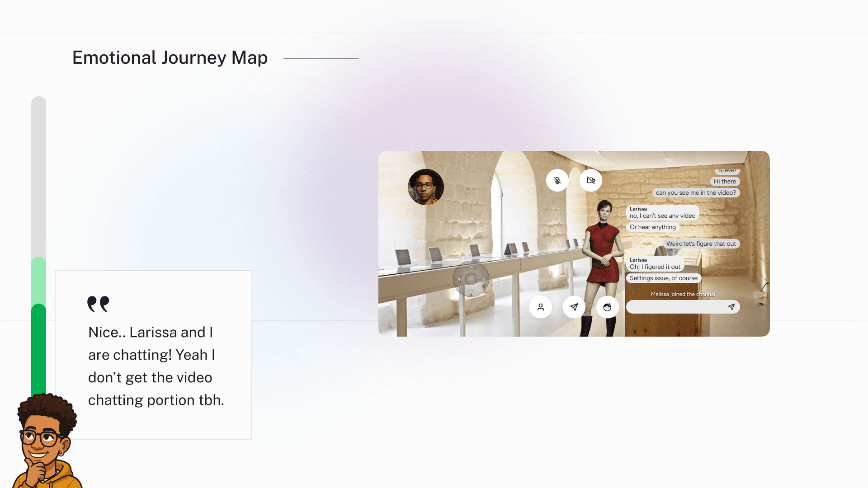Screen dimensions: 868x488
Task: Unmute the microphone button
Action: point(557,180)
